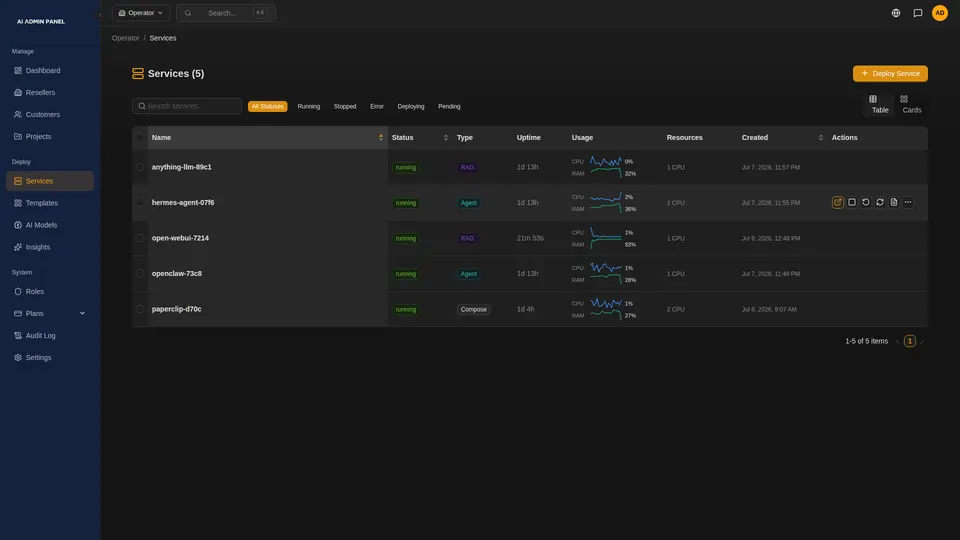This screenshot has height=540, width=960.
Task: Open Projects in sidebar
Action: tap(50, 137)
